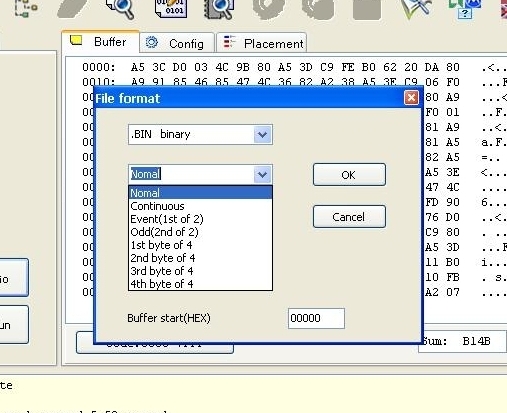Open the binary 0101 file edit icon
This screenshot has width=507, height=413.
(171, 8)
